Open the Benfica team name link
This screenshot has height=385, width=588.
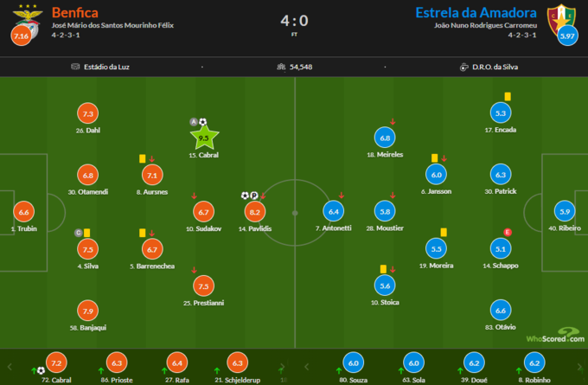pyautogui.click(x=75, y=12)
